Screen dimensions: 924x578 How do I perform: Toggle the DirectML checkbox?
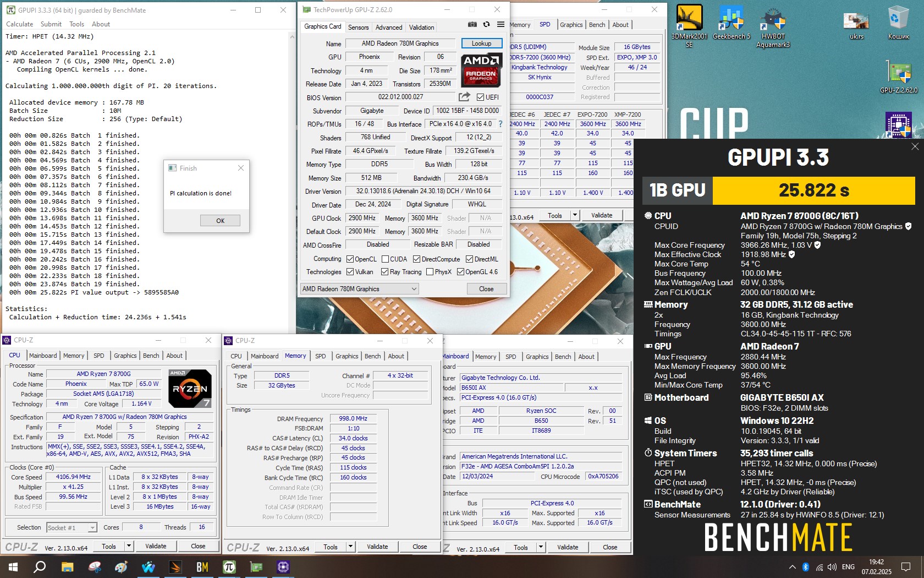click(469, 259)
